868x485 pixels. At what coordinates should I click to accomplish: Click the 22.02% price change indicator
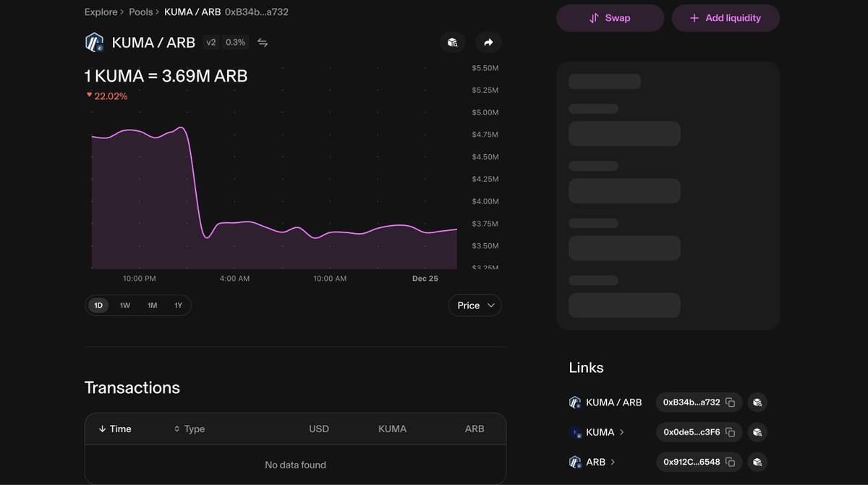[x=107, y=96]
